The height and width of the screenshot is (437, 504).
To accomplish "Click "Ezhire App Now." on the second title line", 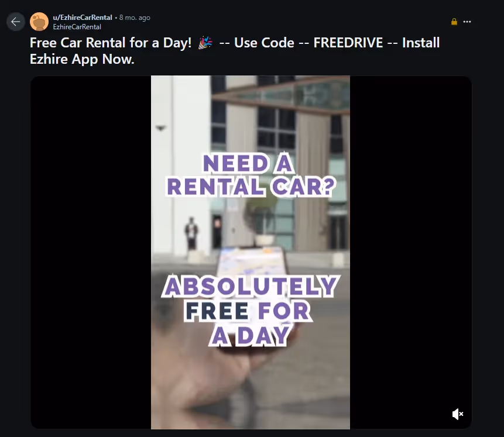I will pyautogui.click(x=82, y=59).
